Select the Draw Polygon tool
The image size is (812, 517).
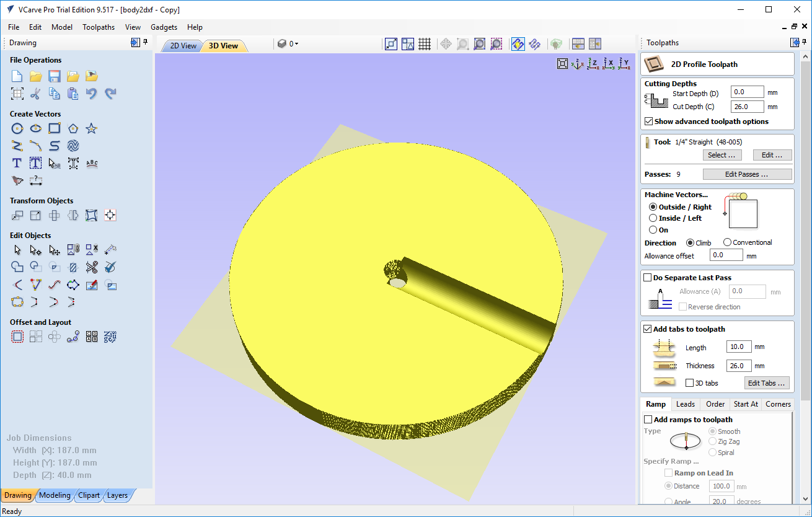[73, 128]
